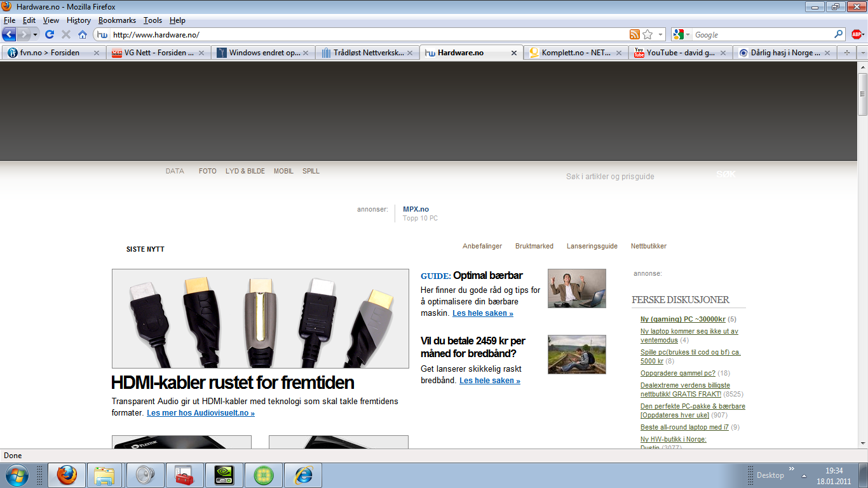868x488 pixels.
Task: Switch to the fvn.no > Forsiden tab
Action: coord(53,53)
